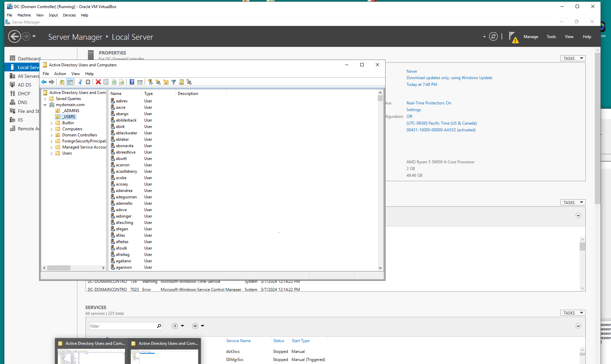Expand the Computers container
611x364 pixels.
52,129
